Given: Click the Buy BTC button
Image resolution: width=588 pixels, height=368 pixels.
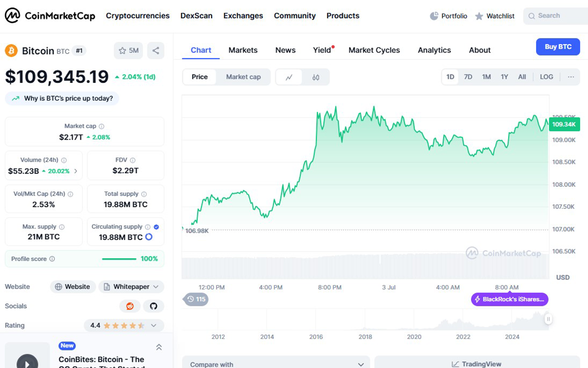Looking at the screenshot, I should (558, 47).
